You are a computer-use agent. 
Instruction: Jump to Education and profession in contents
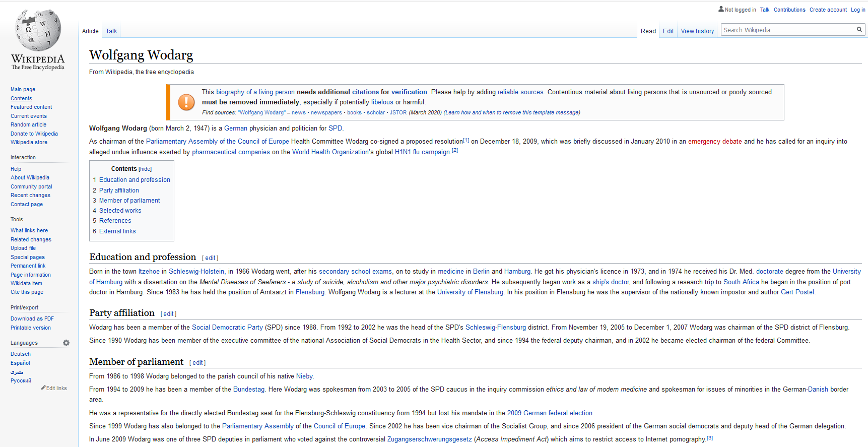point(135,180)
